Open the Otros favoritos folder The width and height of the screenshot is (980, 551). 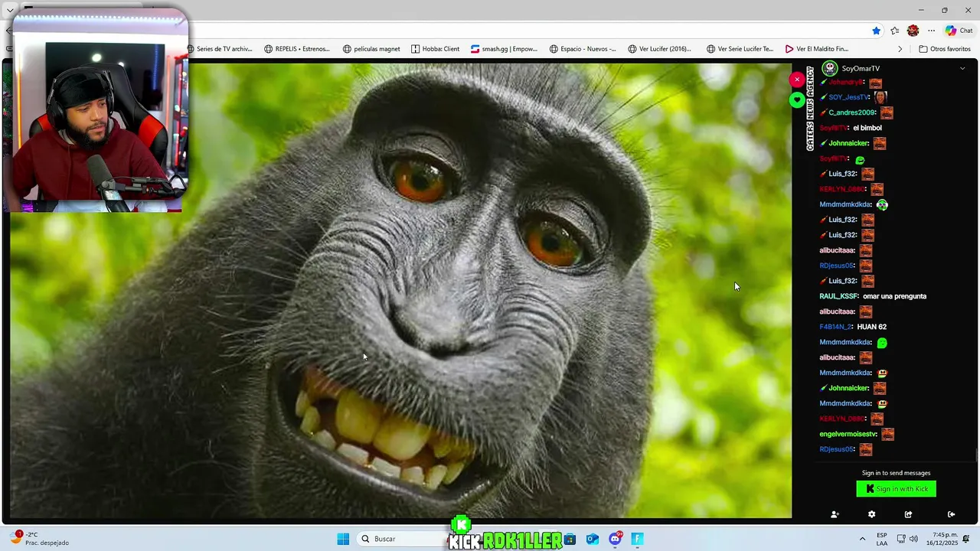tap(945, 49)
